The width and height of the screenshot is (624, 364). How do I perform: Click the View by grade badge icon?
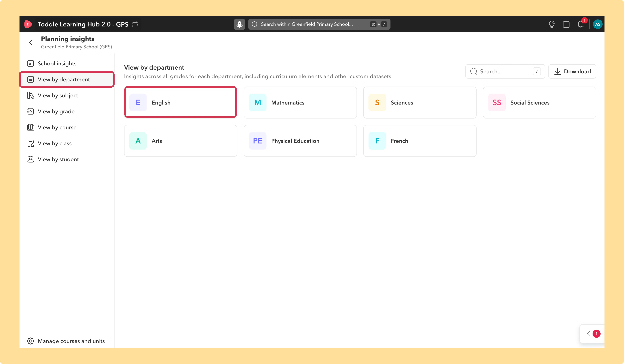[x=30, y=111]
